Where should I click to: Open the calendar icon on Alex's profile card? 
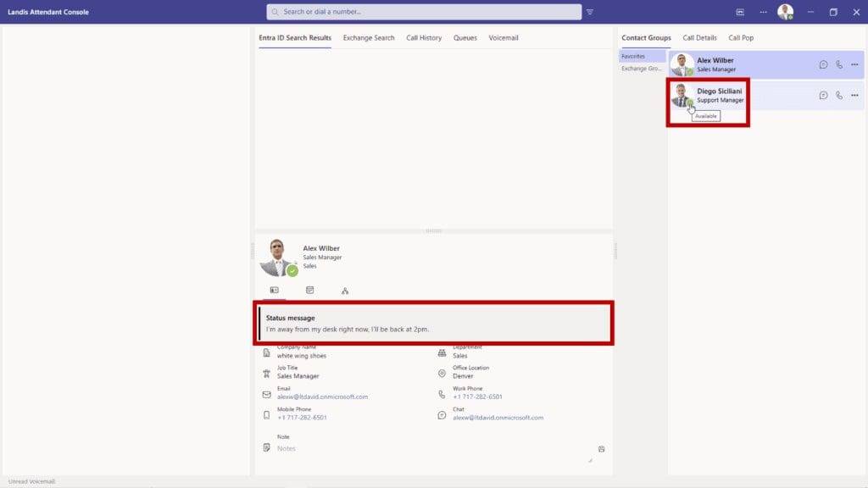coord(309,289)
